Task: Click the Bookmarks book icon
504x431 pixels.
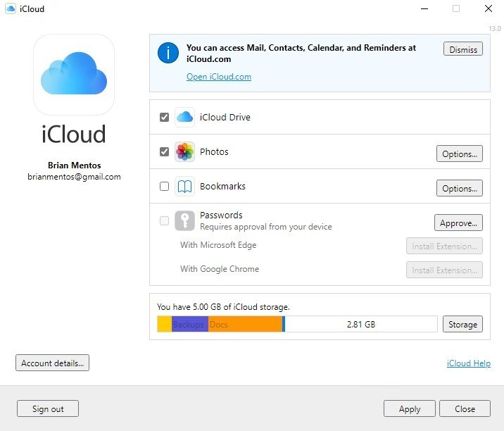Action: (184, 186)
